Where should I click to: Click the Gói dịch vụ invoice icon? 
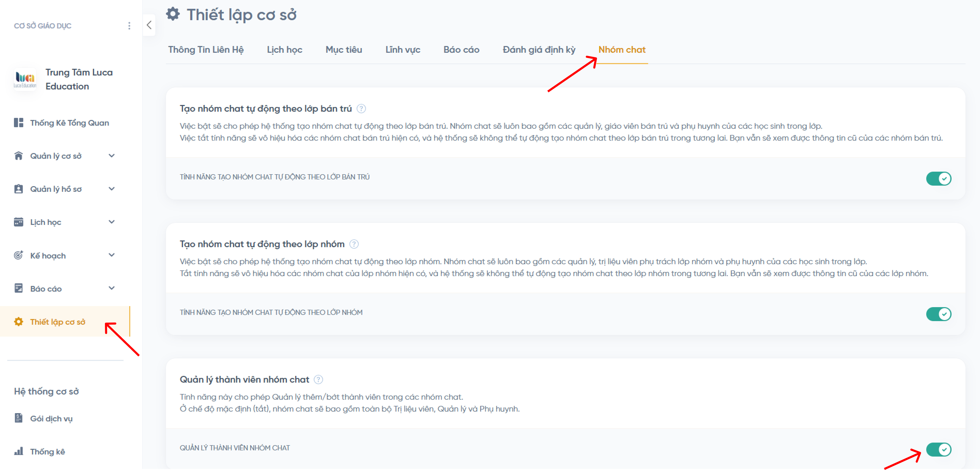[19, 418]
